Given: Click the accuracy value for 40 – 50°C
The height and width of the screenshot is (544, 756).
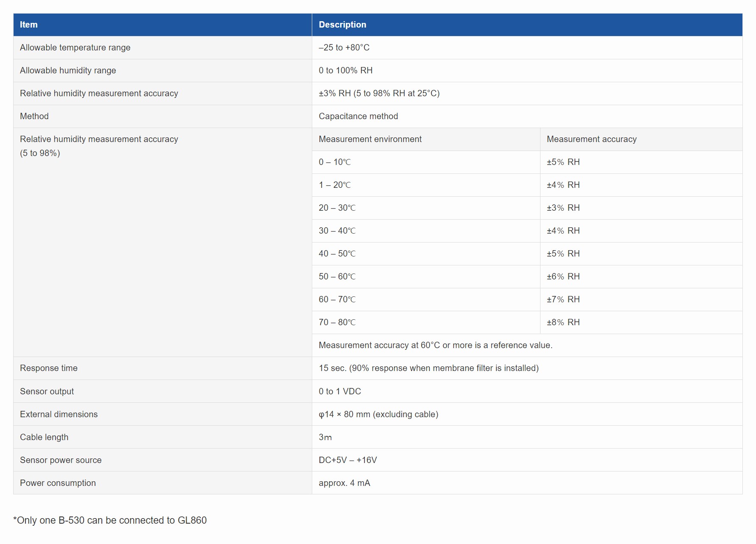Looking at the screenshot, I should pyautogui.click(x=641, y=254).
